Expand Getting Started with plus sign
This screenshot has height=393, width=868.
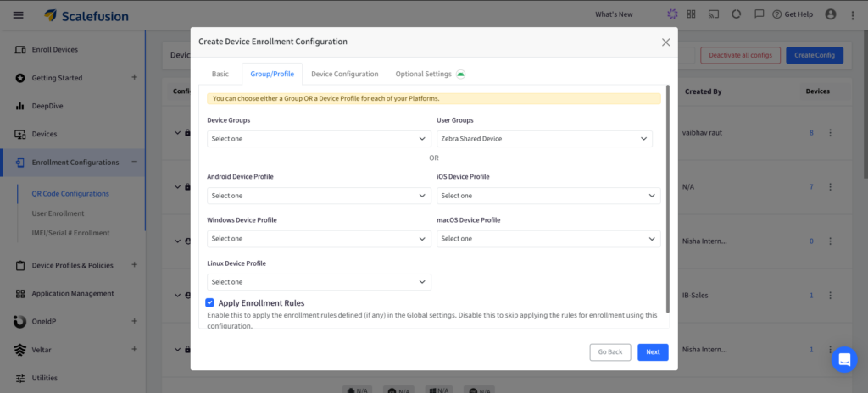(134, 77)
